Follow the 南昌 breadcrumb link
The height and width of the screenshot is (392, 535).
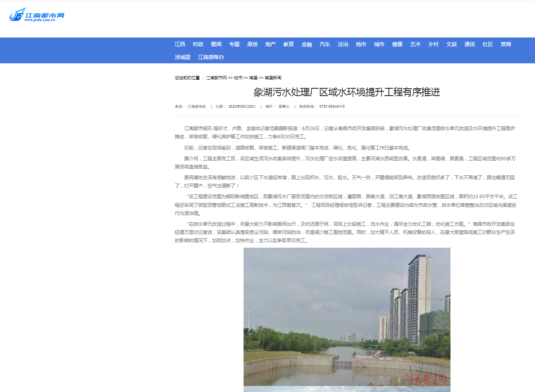(253, 78)
